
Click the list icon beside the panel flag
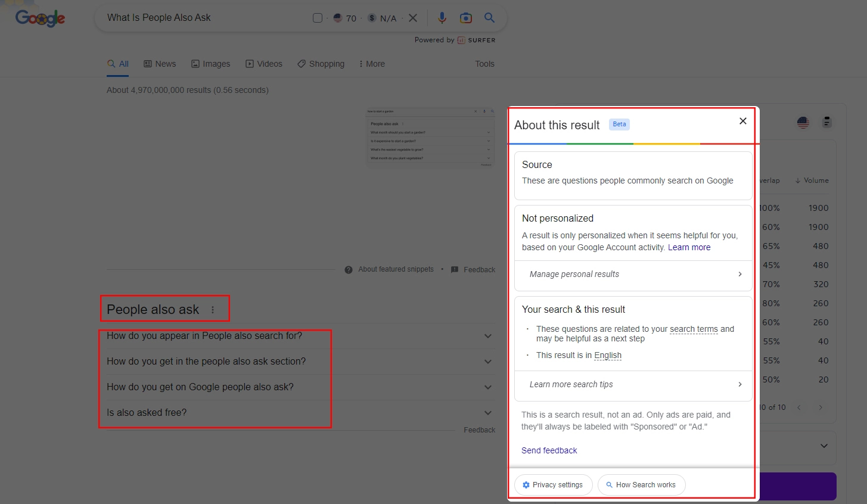pyautogui.click(x=826, y=122)
